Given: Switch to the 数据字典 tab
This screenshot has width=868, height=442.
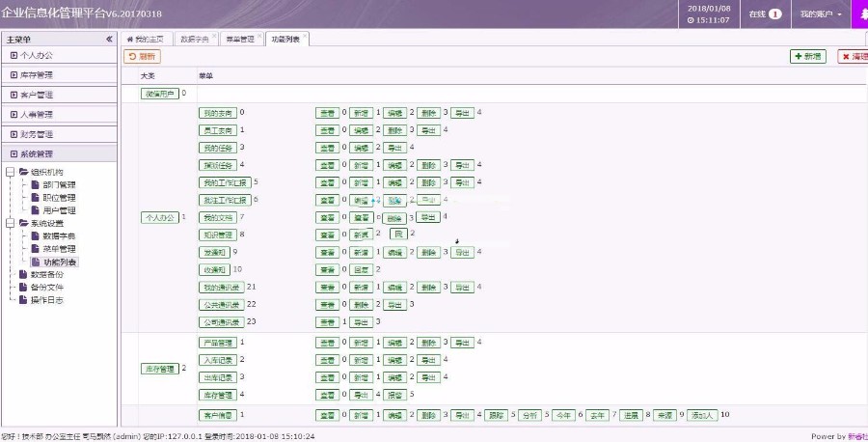Looking at the screenshot, I should (x=195, y=40).
